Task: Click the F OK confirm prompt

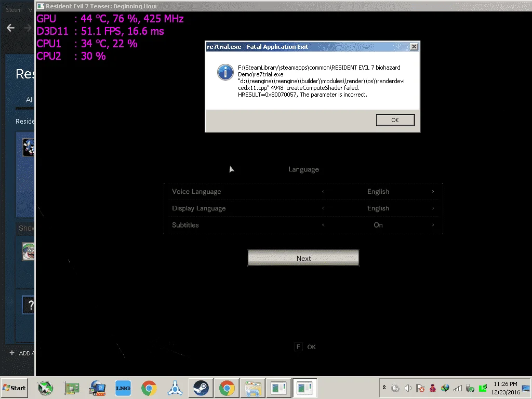Action: 305,347
